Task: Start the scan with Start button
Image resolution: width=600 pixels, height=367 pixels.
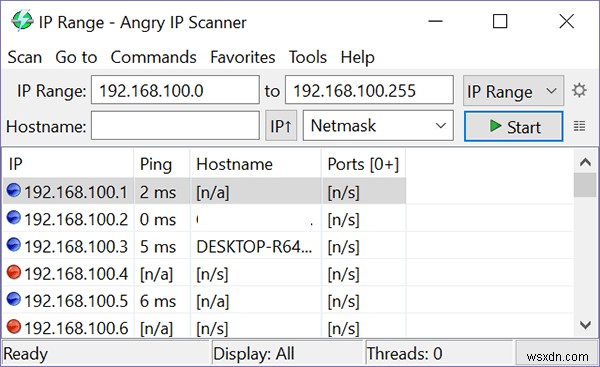Action: point(514,126)
